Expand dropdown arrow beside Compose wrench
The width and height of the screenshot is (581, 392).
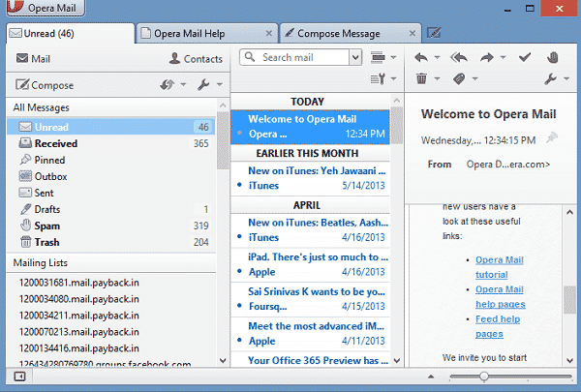click(220, 84)
